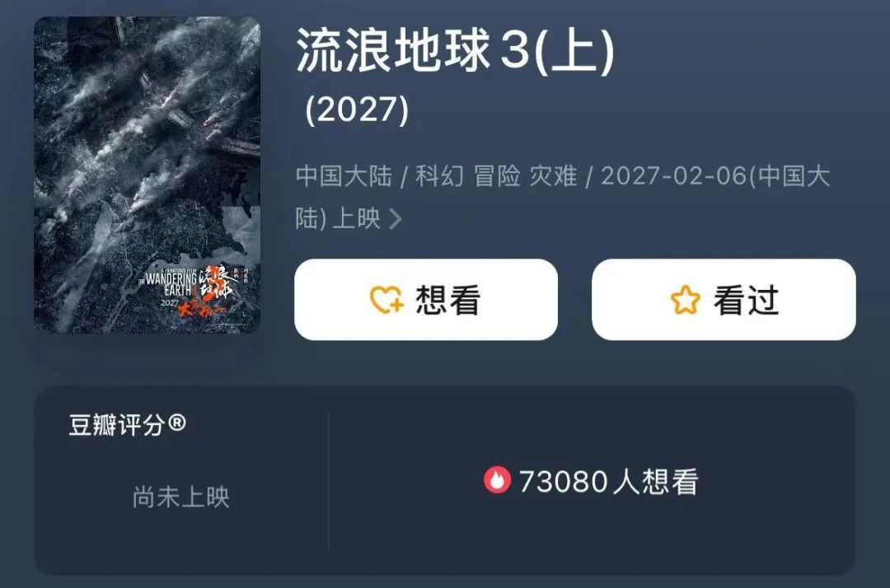This screenshot has height=588, width=890.
Task: Select the 冒险 genre tag
Action: click(x=497, y=175)
